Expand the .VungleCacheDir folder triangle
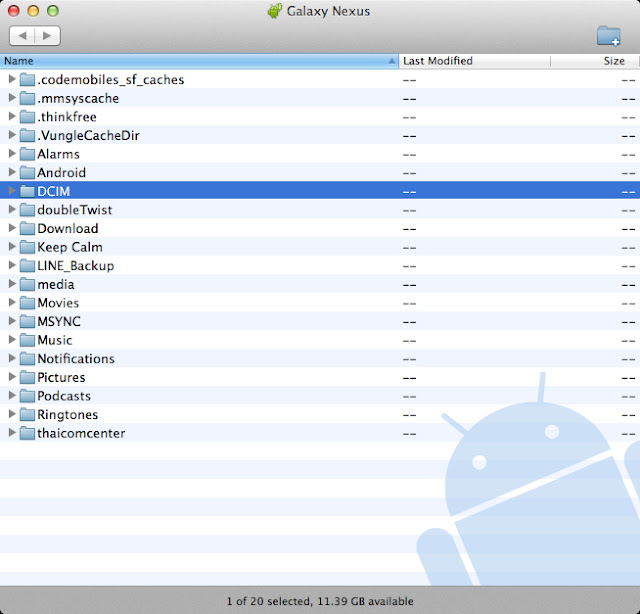 click(x=12, y=135)
